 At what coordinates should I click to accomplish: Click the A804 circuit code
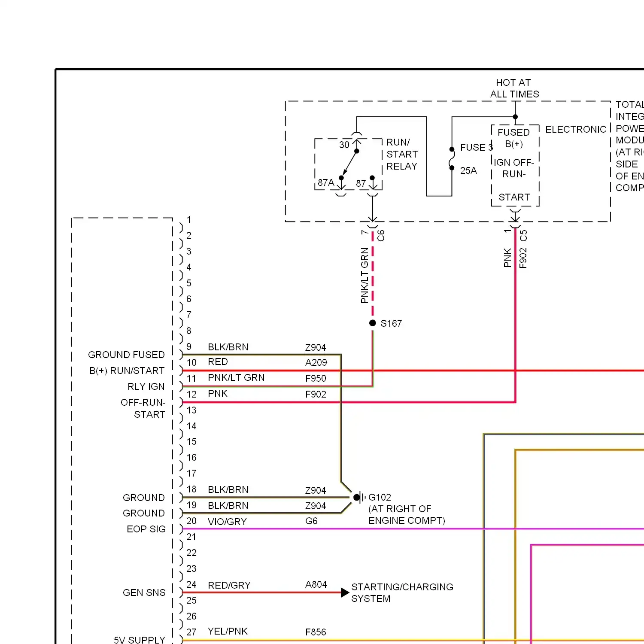coord(316,584)
